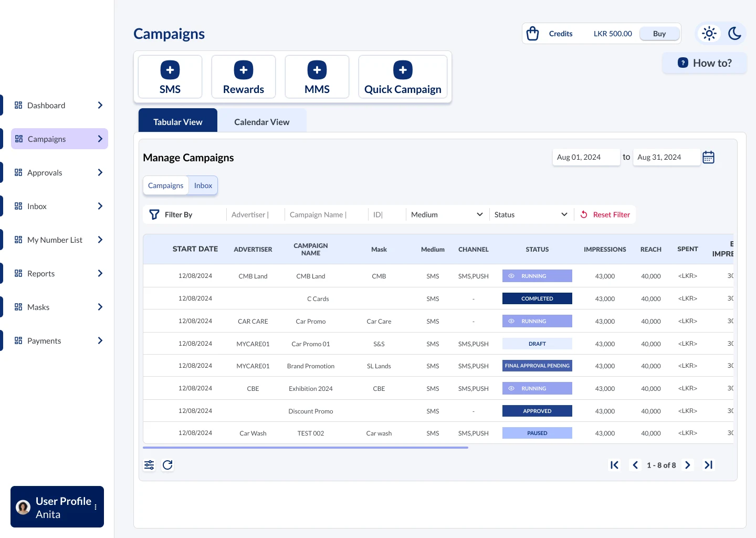Refresh the campaigns table

pos(167,465)
